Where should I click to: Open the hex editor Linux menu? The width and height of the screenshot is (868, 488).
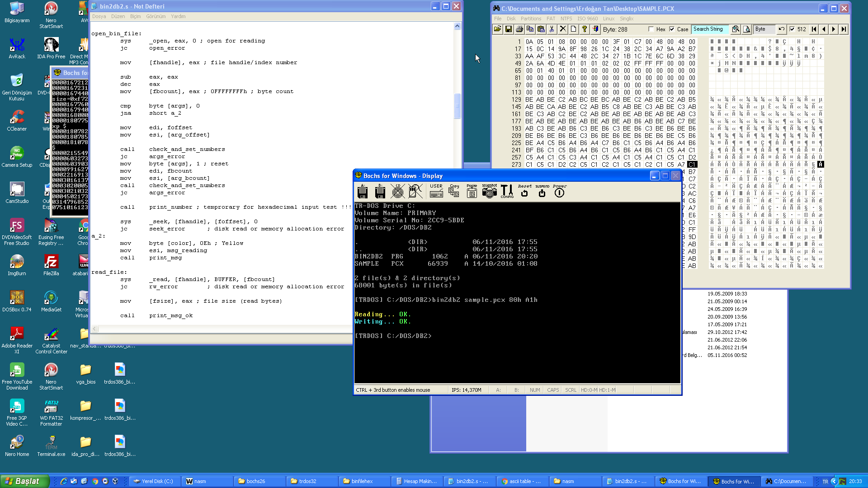609,19
